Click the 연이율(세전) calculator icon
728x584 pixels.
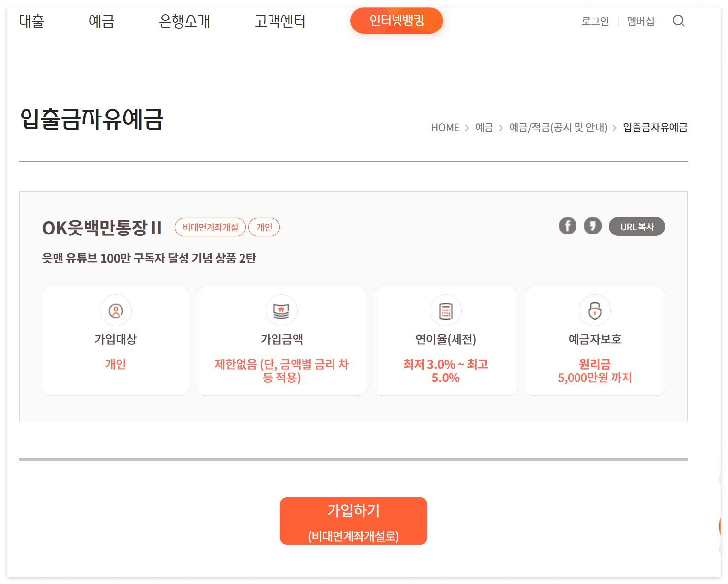[446, 310]
